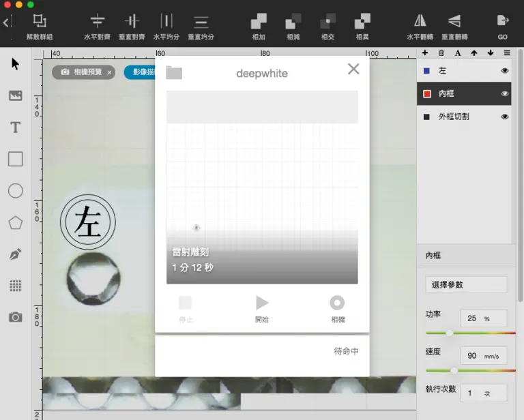Delete layer using the trash icon
Screen dimensions: 524x420
(x=441, y=52)
